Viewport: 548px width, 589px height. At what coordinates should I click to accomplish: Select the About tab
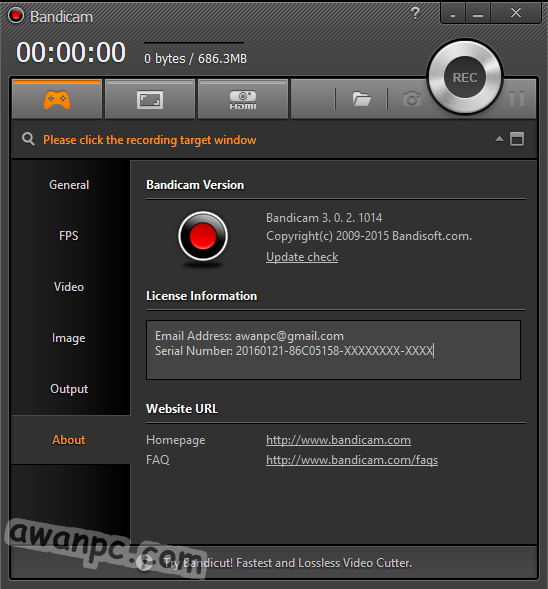coord(69,440)
